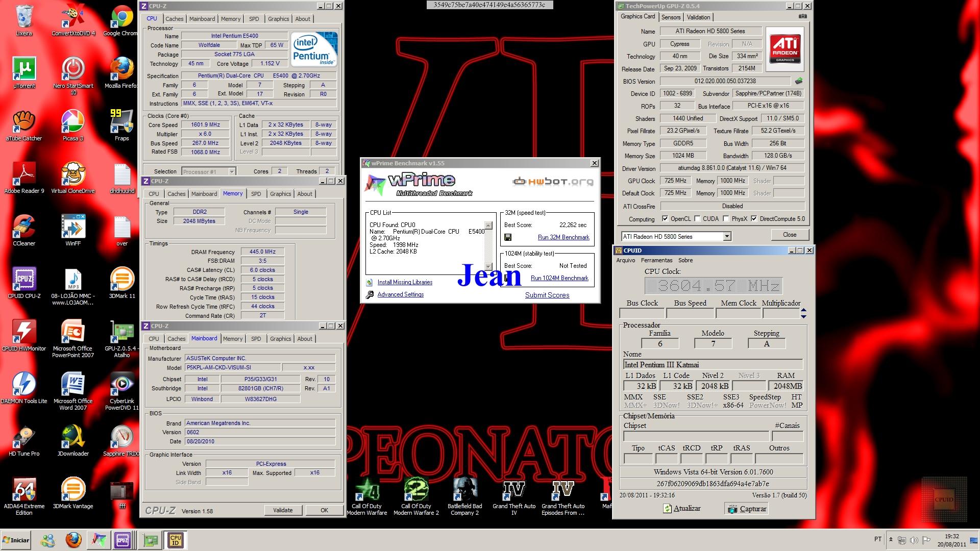Click Nome field Intel Pentium III Katmai

tap(713, 365)
